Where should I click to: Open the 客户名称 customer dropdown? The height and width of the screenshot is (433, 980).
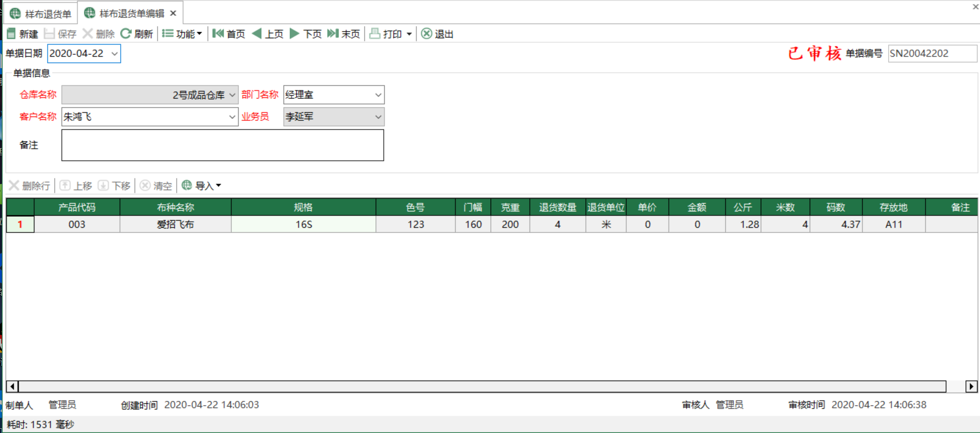[232, 116]
